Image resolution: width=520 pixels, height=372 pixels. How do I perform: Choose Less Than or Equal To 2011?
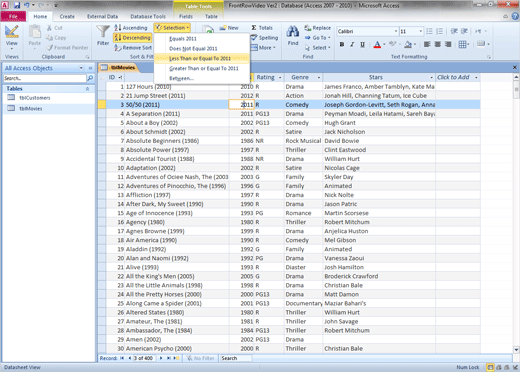202,58
